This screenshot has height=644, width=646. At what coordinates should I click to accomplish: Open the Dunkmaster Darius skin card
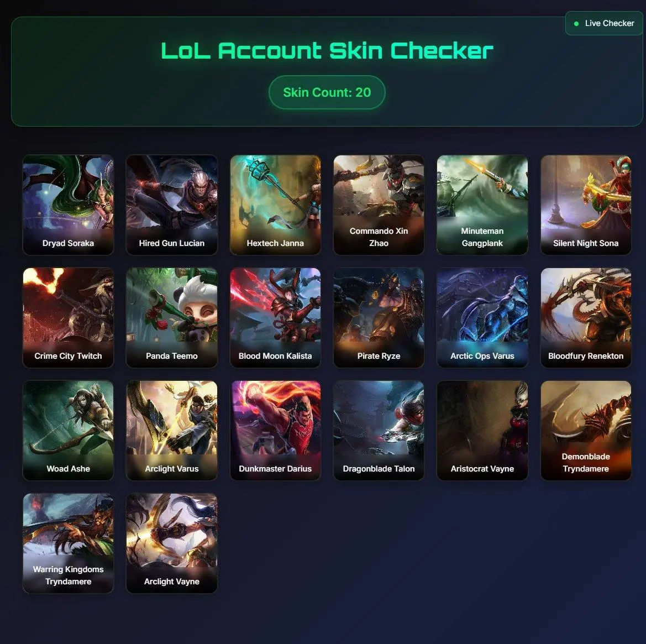(x=275, y=430)
